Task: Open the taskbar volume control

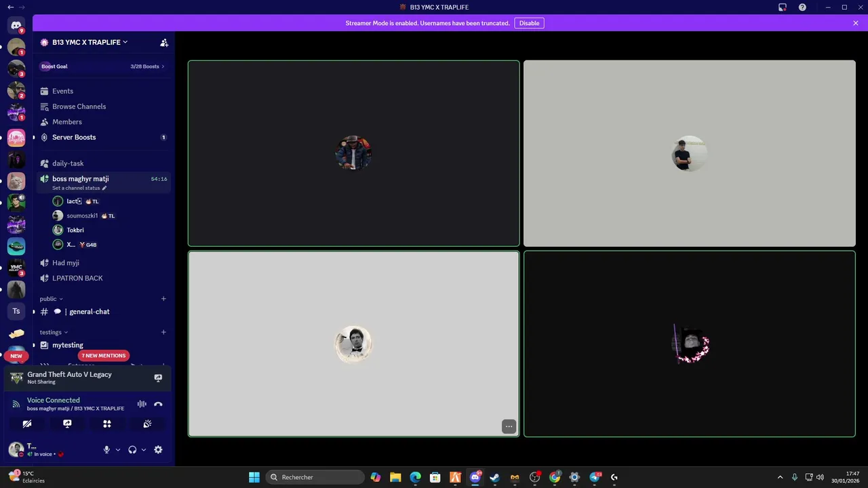Action: point(821,477)
